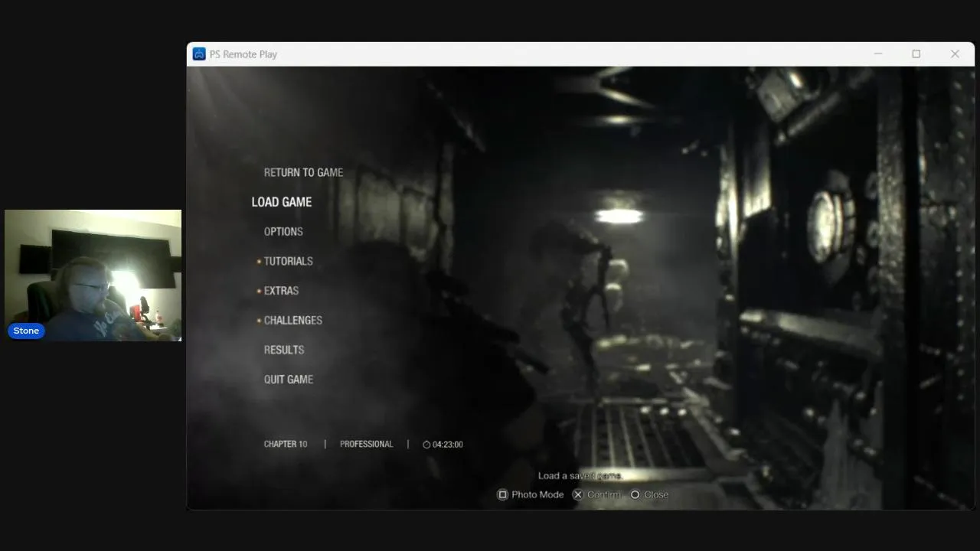Click the PROFESSIONAL difficulty text
The image size is (980, 551).
click(x=366, y=444)
